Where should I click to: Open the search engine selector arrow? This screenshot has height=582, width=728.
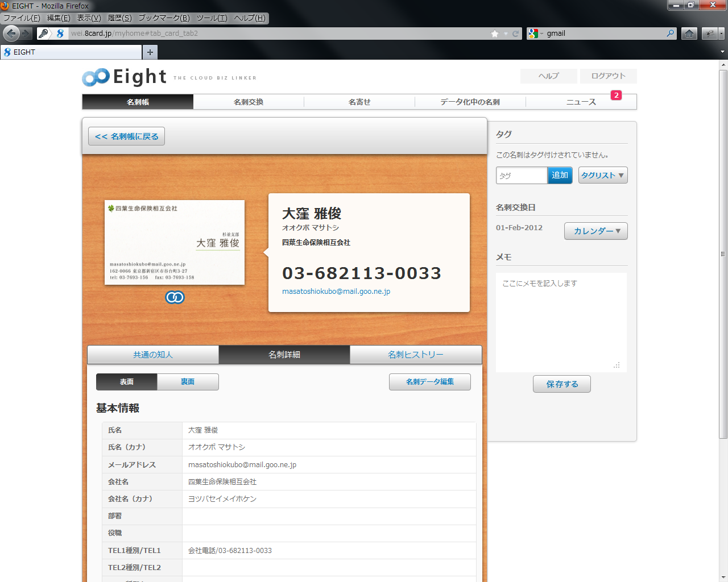(541, 34)
